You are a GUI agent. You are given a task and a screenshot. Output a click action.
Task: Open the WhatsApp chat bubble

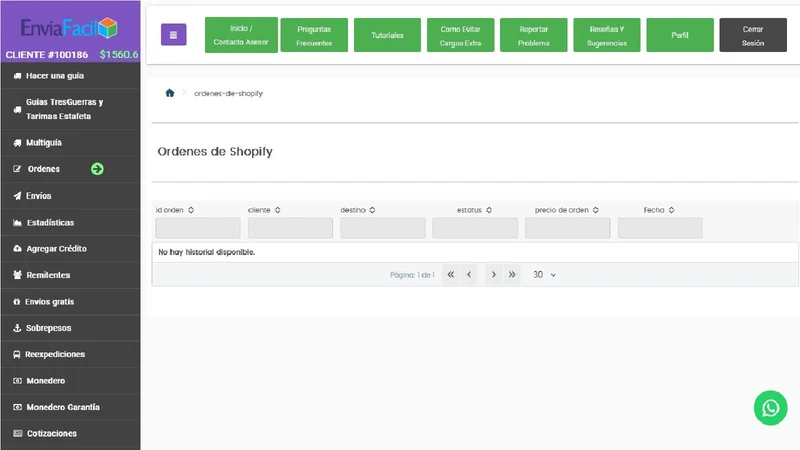coord(770,408)
